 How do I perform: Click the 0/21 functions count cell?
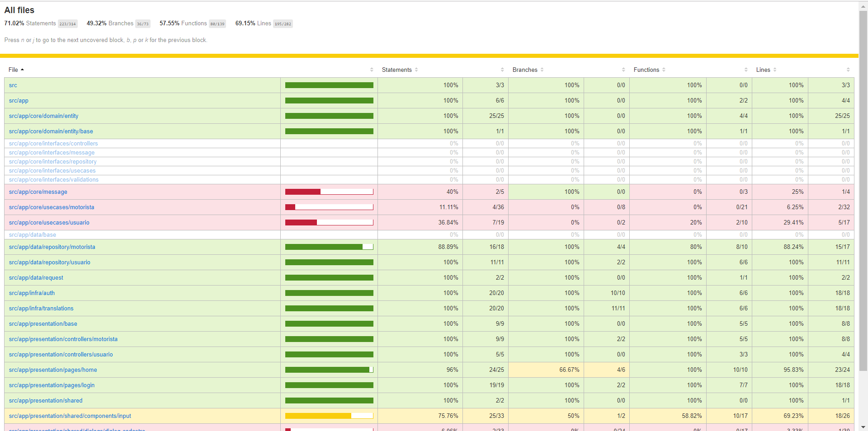pyautogui.click(x=729, y=207)
